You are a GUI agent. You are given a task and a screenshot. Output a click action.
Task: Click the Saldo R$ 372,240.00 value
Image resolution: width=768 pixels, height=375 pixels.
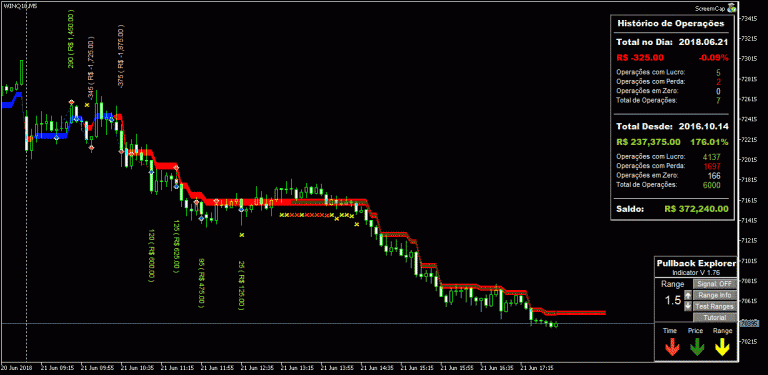[x=696, y=209]
